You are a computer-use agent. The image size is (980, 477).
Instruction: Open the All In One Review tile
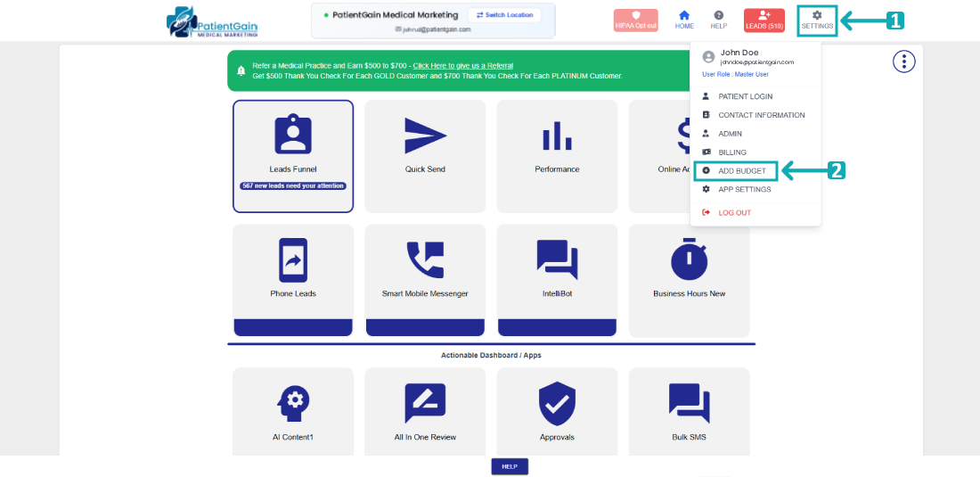[x=425, y=411]
